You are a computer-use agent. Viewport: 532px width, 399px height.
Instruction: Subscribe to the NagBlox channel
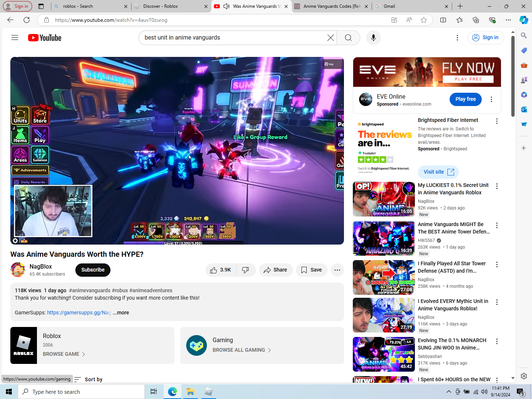[x=93, y=270]
